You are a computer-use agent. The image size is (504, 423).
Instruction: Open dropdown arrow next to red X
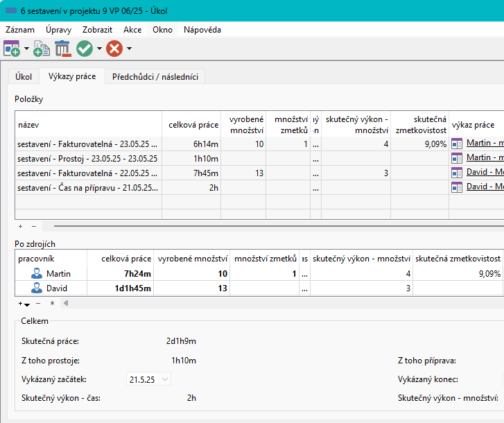129,49
